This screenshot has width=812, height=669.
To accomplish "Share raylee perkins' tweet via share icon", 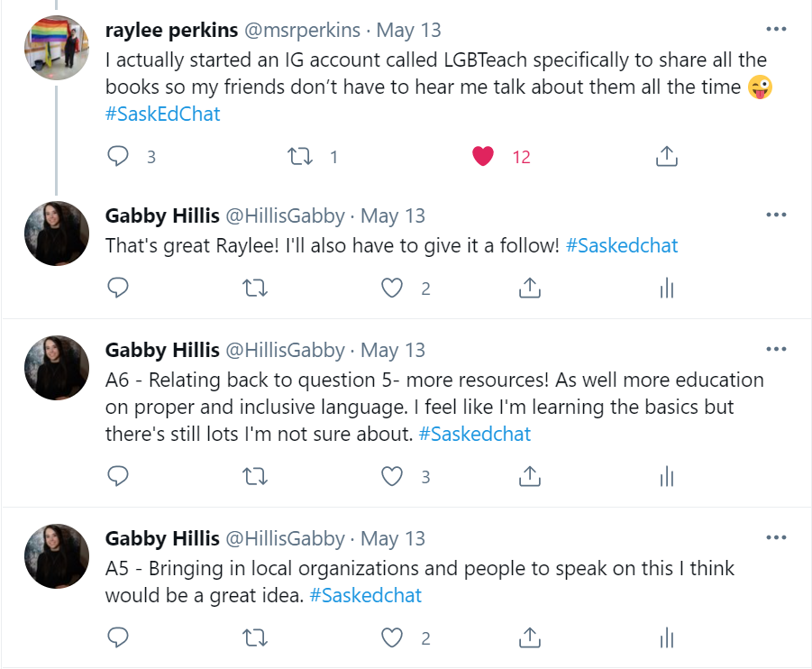I will tap(667, 156).
